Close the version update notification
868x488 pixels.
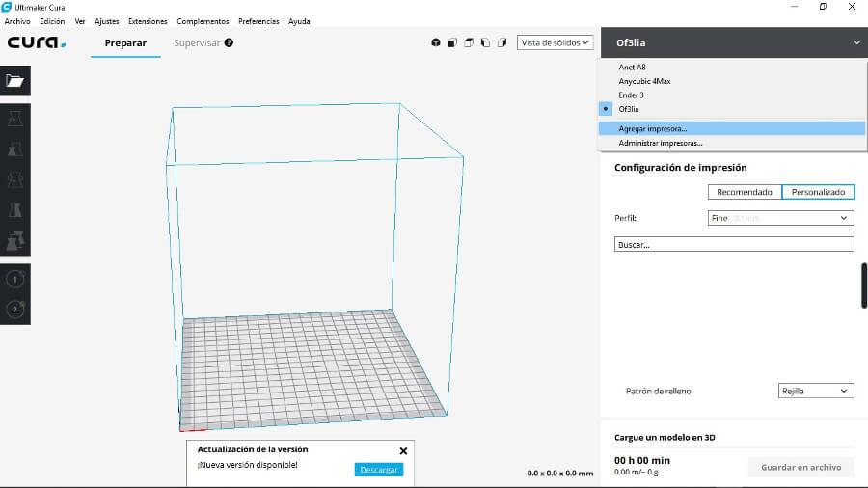point(403,450)
